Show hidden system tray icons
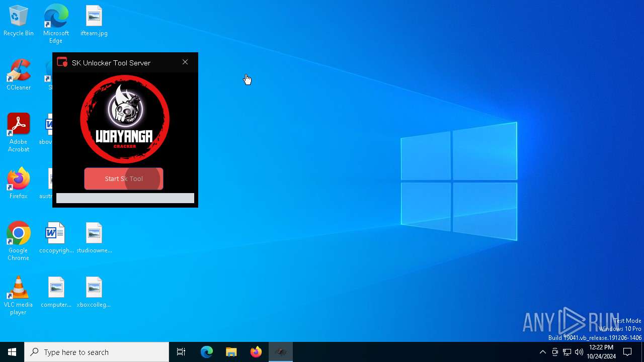The width and height of the screenshot is (644, 362). pyautogui.click(x=542, y=352)
